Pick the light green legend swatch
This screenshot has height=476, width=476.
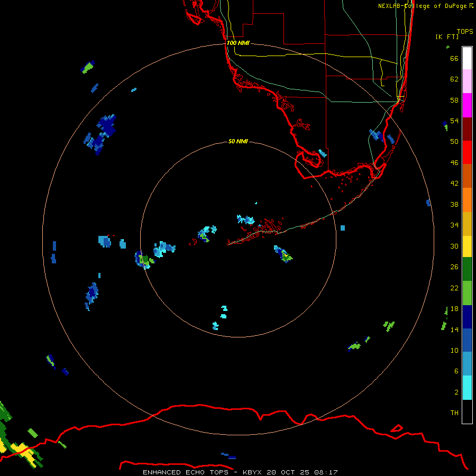[x=467, y=293]
